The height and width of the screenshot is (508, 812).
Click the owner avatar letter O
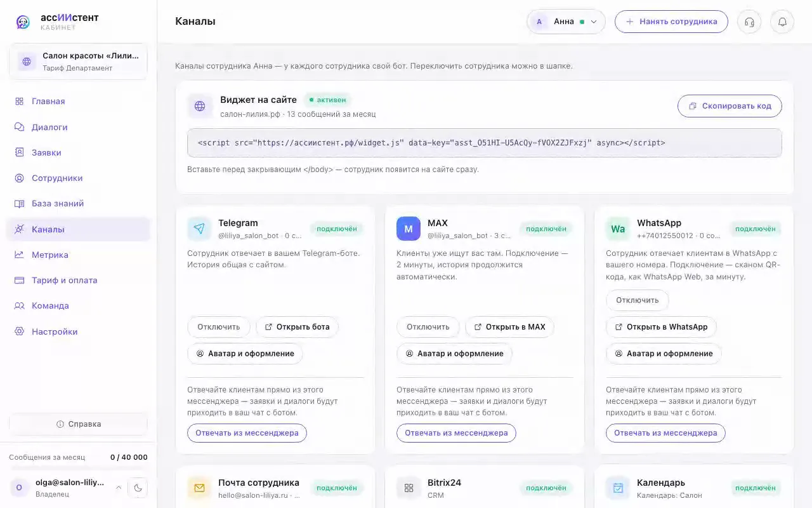pyautogui.click(x=19, y=488)
